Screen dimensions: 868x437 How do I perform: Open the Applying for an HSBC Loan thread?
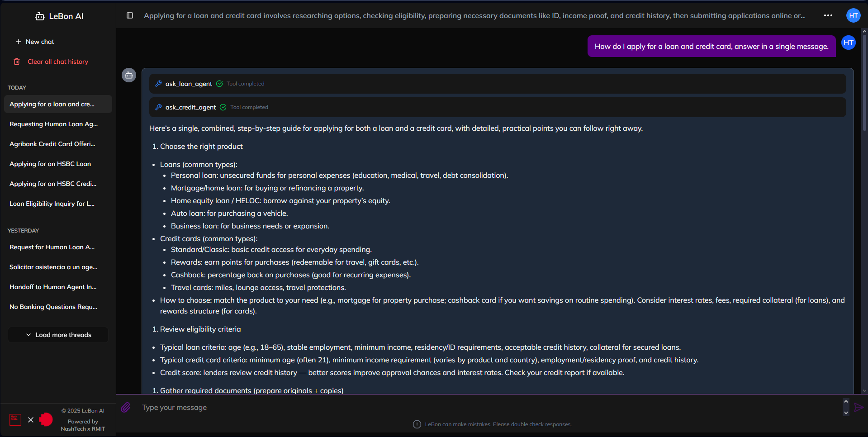pyautogui.click(x=50, y=164)
